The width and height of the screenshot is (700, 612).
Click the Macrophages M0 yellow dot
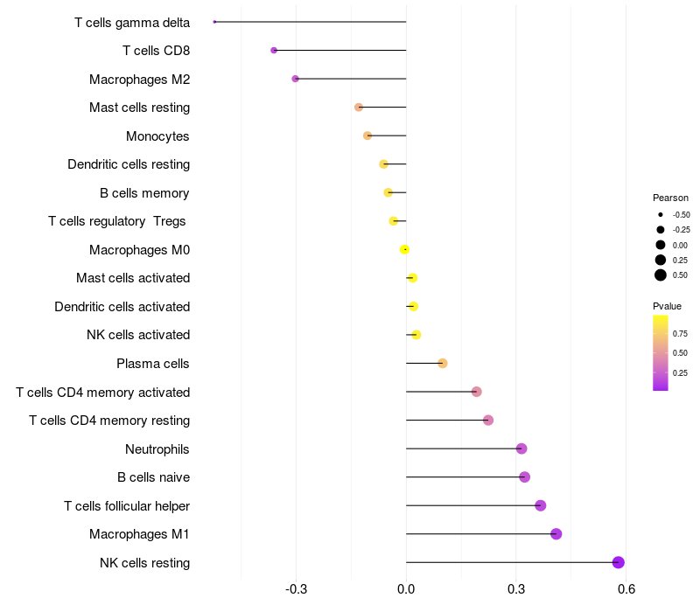point(404,250)
